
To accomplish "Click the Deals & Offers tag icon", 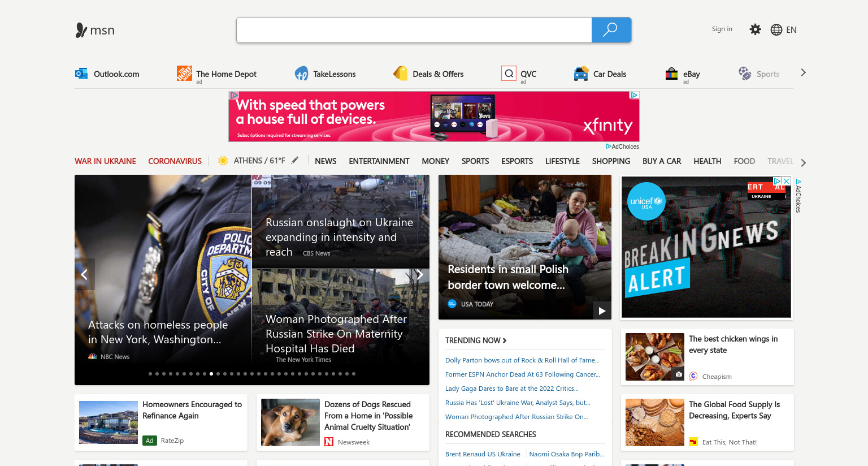I will (400, 74).
